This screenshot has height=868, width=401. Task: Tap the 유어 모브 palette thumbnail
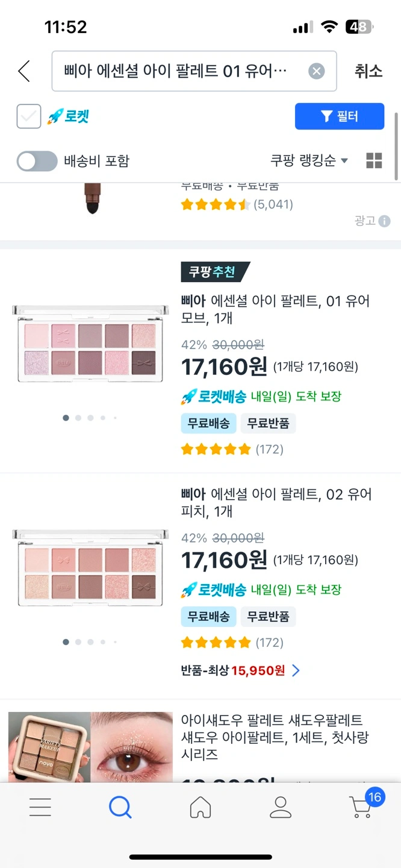[90, 343]
